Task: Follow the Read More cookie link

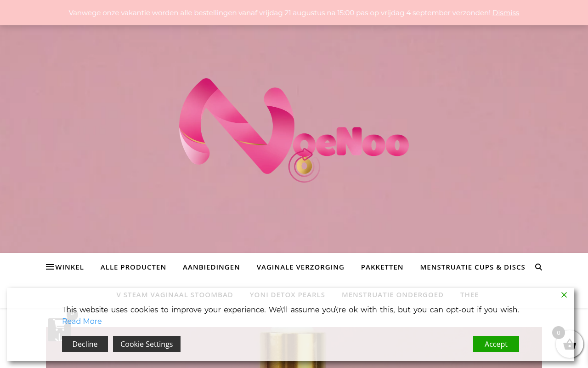Action: (82, 321)
